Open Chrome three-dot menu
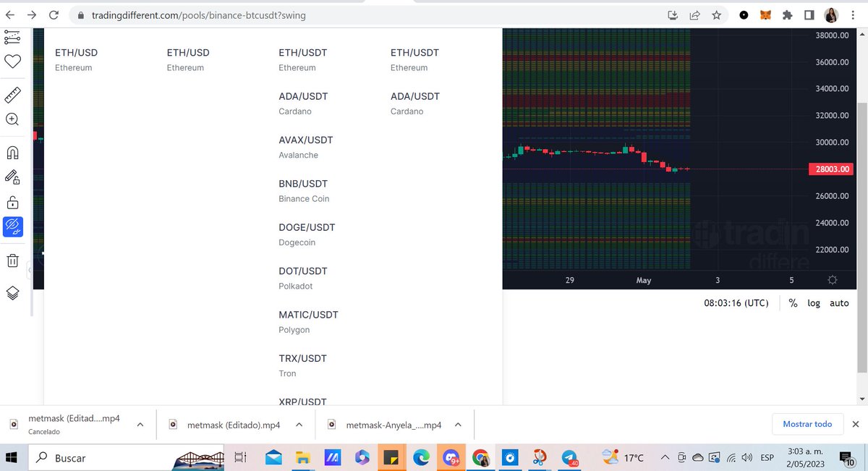The height and width of the screenshot is (471, 868). 853,14
